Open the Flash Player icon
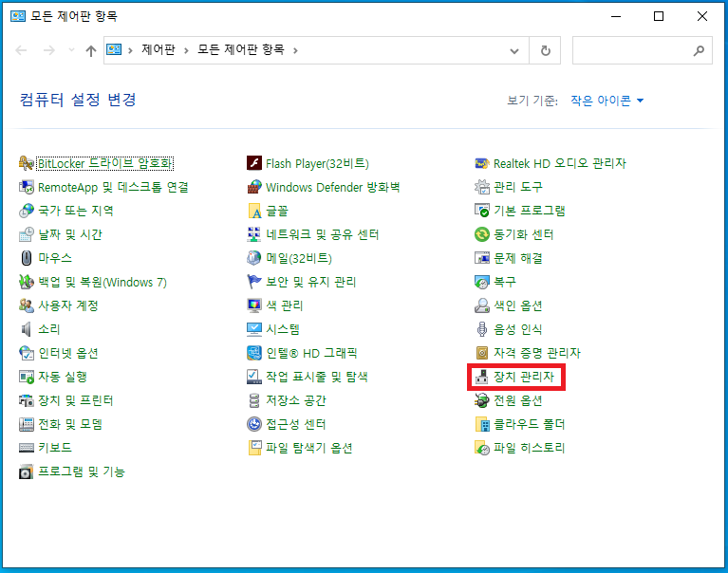The image size is (728, 573). coord(254,163)
